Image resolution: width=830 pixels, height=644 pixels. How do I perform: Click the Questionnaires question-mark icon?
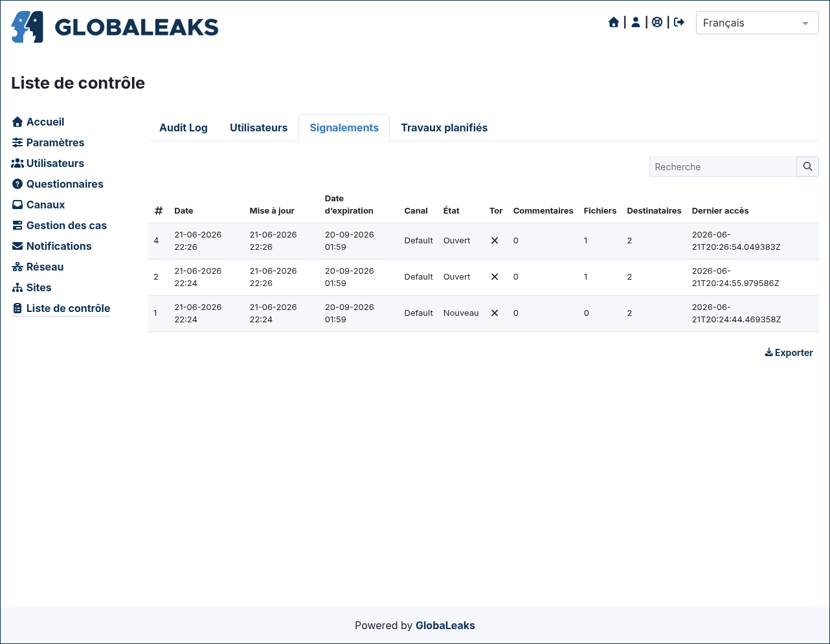click(17, 184)
